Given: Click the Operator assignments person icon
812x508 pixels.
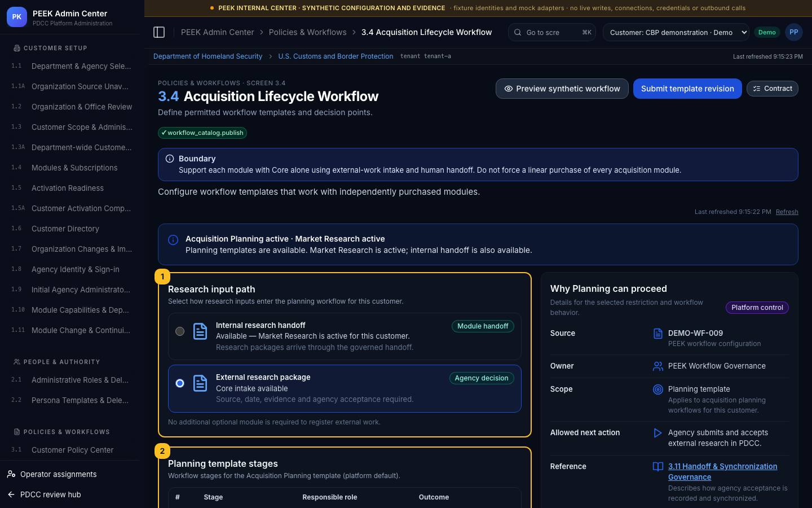Looking at the screenshot, I should (11, 474).
